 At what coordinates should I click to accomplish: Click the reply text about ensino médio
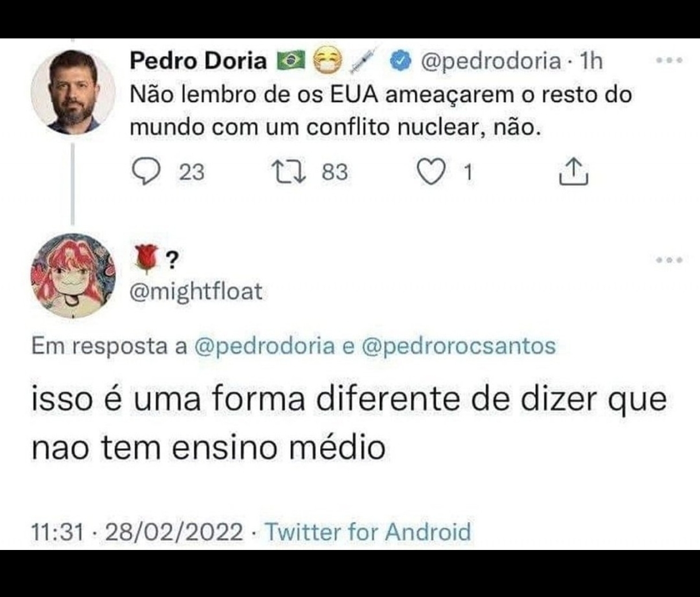[x=349, y=423]
